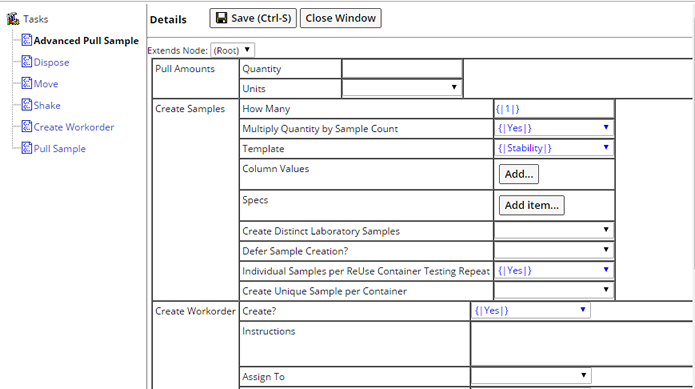
Task: Open Create Distinct Laboratory Samples dropdown
Action: 554,230
